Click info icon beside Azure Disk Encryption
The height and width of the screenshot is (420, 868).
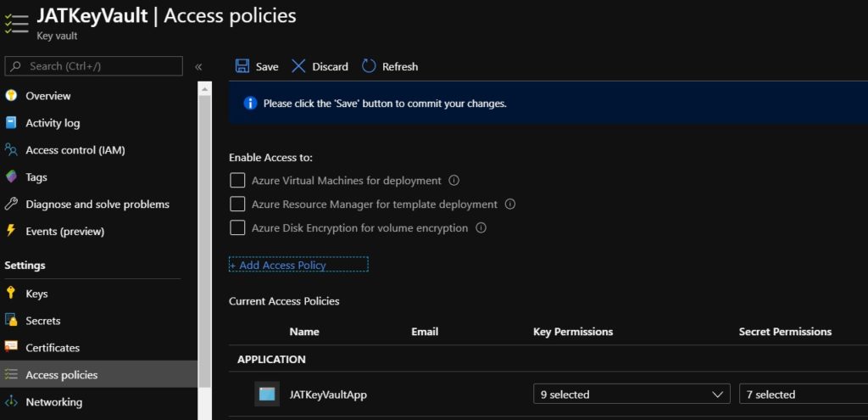481,227
